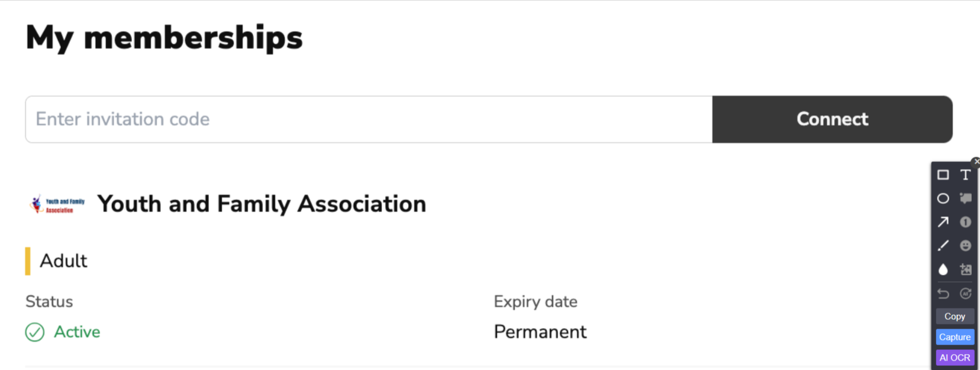
Task: Click the Copy button in toolbar
Action: click(x=955, y=316)
